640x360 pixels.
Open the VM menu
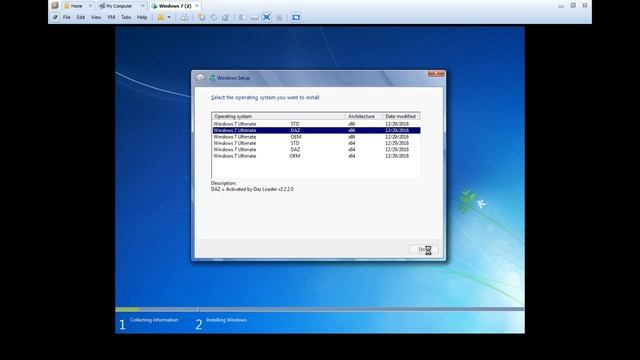(111, 17)
